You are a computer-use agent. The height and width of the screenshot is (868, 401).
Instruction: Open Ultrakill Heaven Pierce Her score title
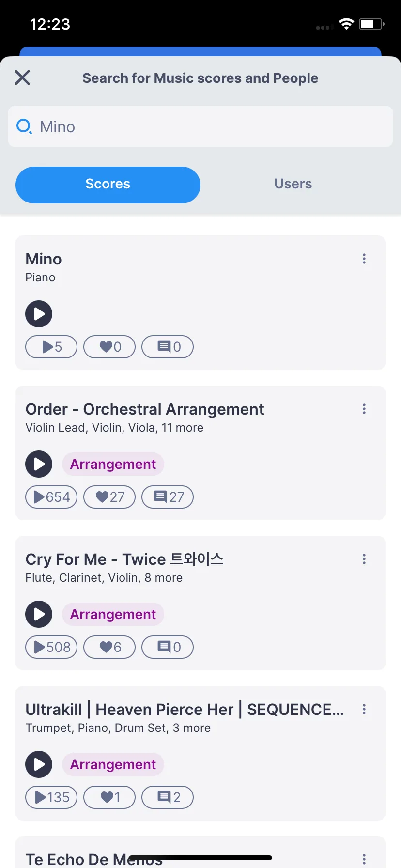[x=185, y=710]
